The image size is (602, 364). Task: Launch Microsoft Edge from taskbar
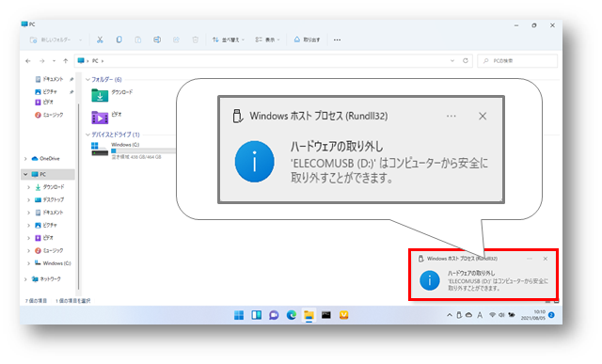[292, 315]
